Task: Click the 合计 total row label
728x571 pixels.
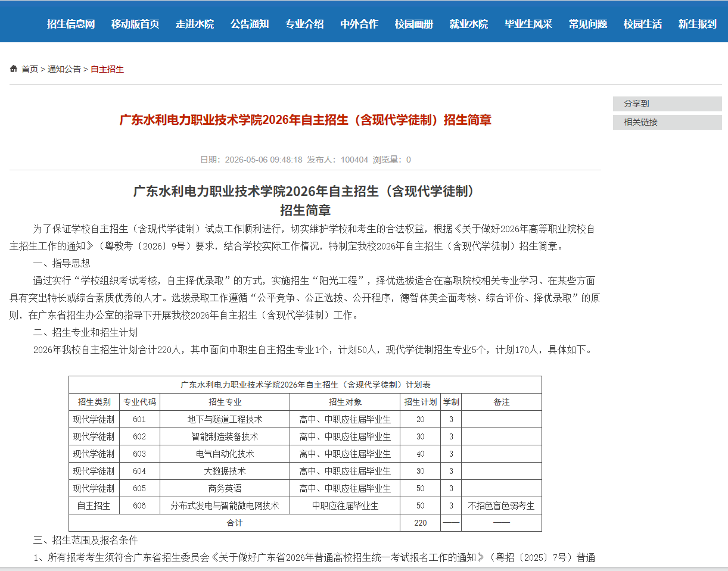Action: [x=235, y=523]
